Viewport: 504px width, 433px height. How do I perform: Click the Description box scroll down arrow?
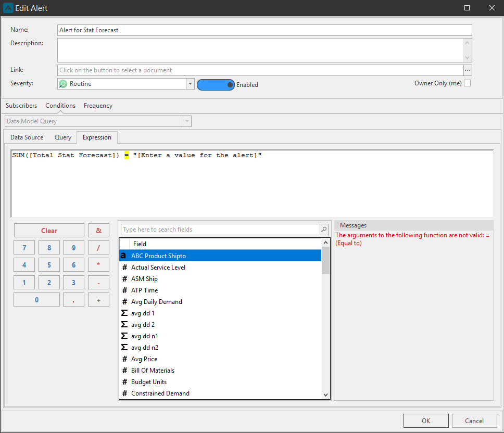click(x=468, y=58)
